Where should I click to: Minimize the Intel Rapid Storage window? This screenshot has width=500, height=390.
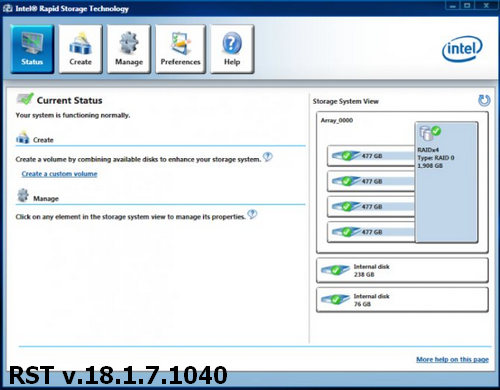[453, 5]
